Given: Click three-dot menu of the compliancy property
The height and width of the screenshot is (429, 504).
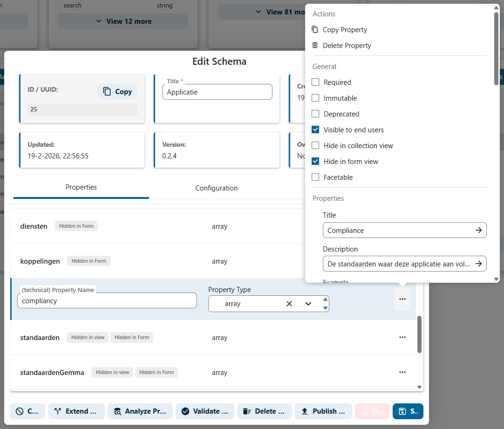Looking at the screenshot, I should [x=402, y=299].
